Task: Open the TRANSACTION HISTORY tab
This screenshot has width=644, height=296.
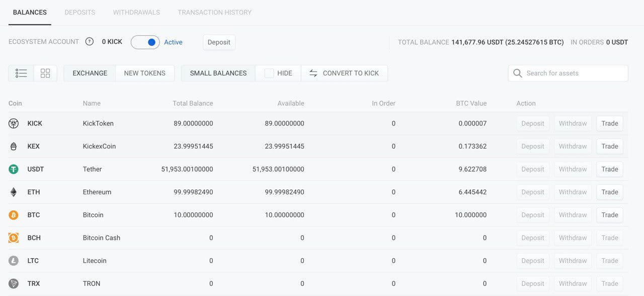Action: (214, 12)
